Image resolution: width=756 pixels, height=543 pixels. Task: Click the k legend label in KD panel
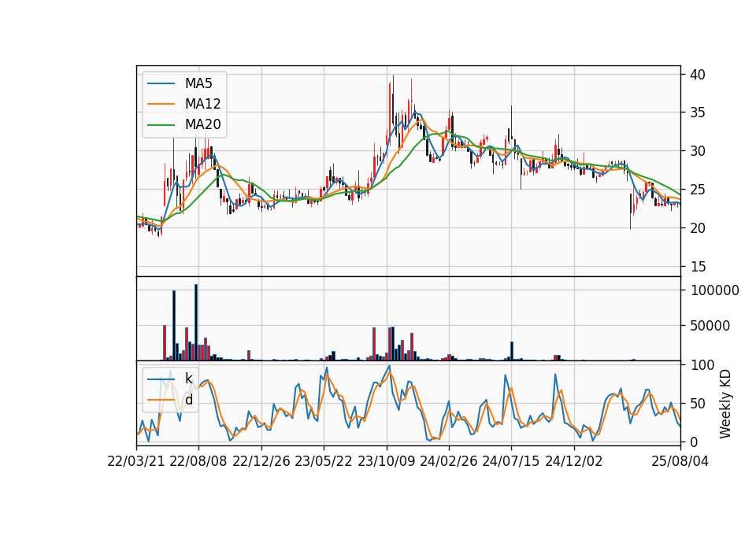(188, 379)
